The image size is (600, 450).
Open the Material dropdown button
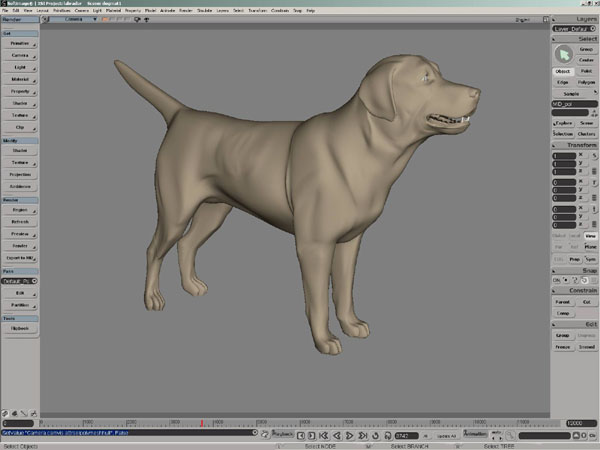point(20,78)
